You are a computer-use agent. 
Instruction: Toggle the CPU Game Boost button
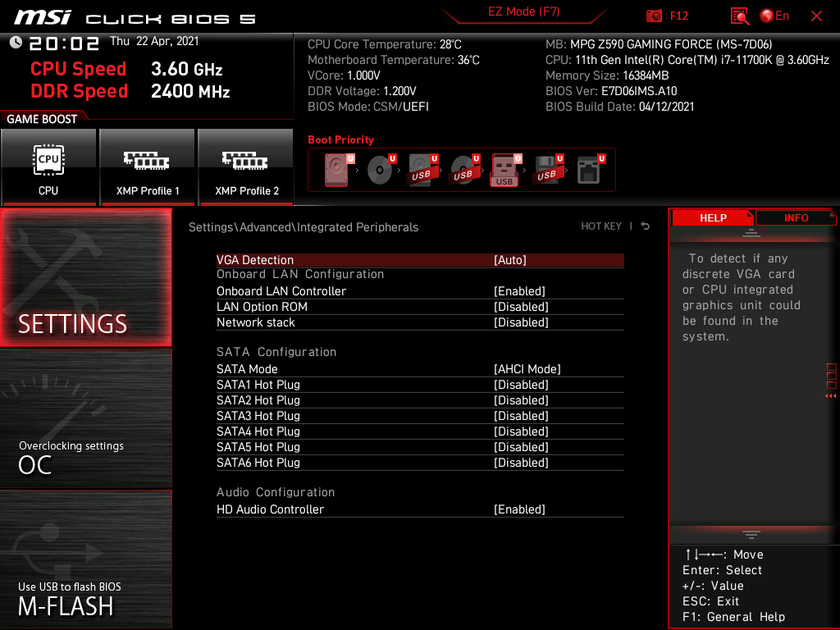(x=48, y=167)
